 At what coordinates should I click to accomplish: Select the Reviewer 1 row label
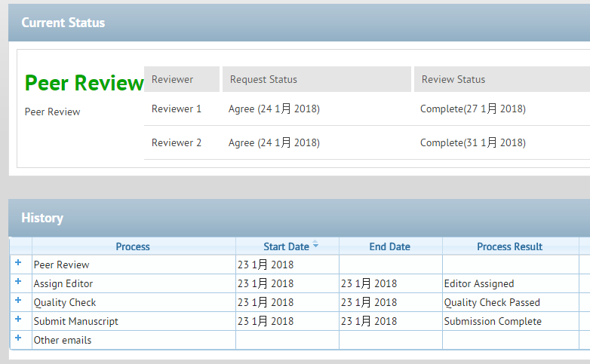click(177, 109)
